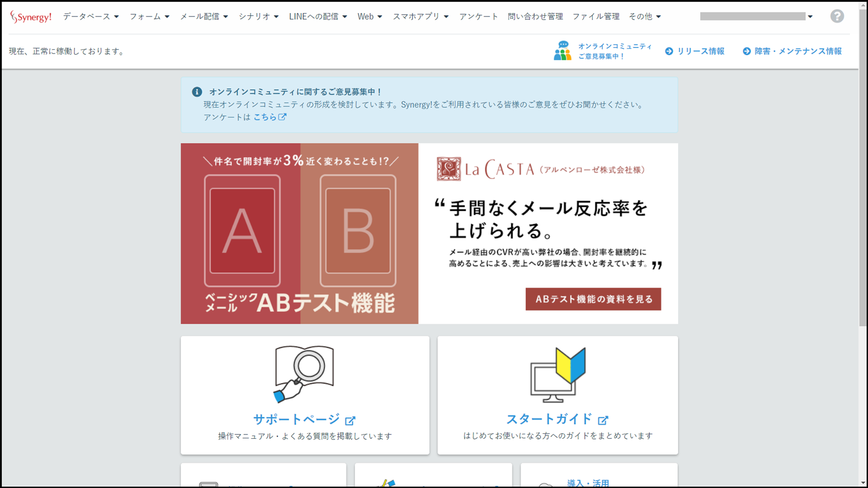Open the account name dropdown
The height and width of the screenshot is (488, 868).
point(756,16)
